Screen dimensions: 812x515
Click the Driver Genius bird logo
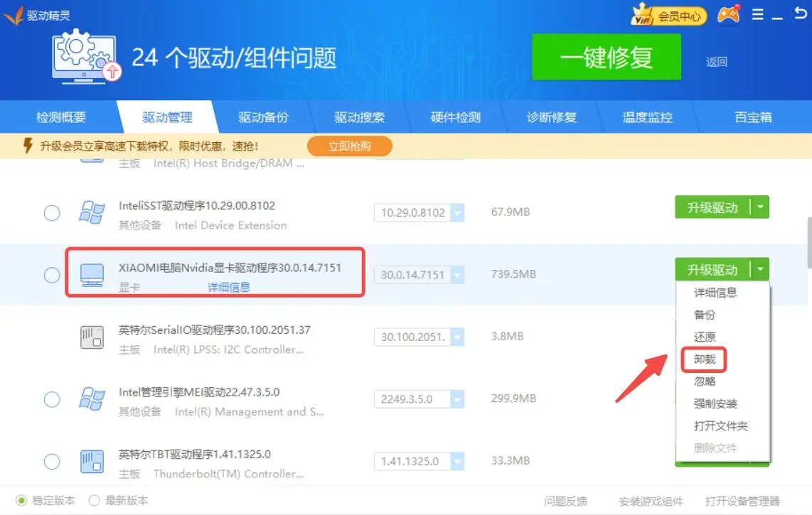pos(14,15)
